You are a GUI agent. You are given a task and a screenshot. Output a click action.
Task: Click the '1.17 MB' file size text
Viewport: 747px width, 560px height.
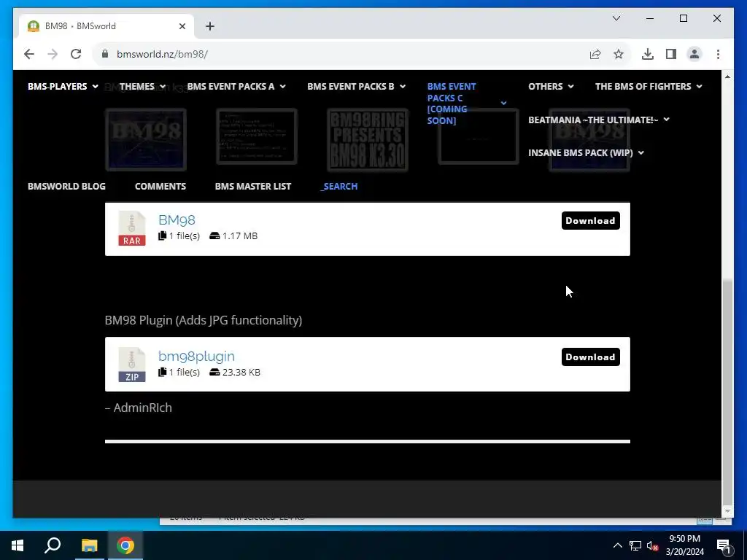coord(239,236)
